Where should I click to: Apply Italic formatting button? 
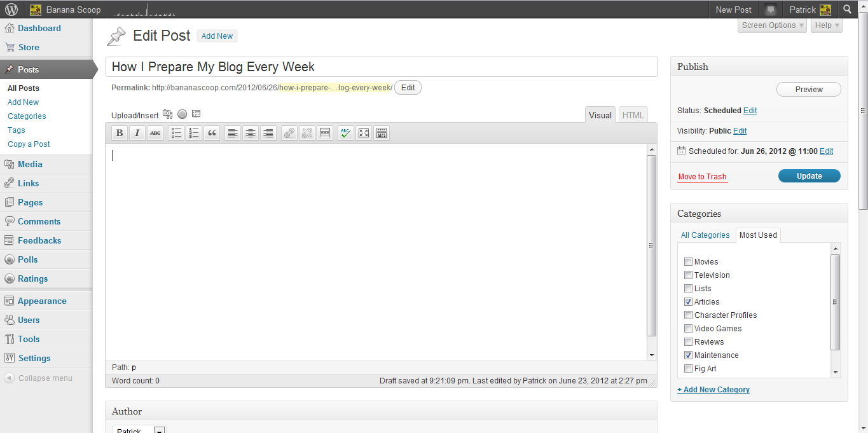137,133
